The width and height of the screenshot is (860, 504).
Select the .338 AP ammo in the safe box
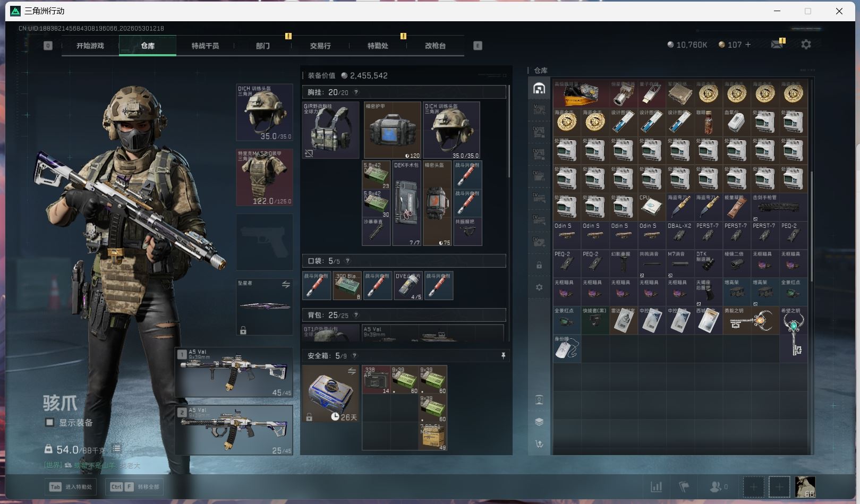click(x=376, y=379)
